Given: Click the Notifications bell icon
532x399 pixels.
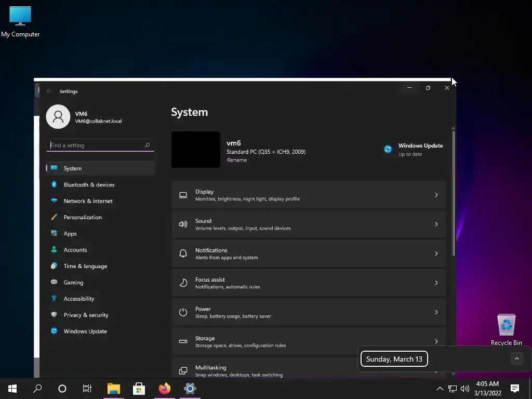Looking at the screenshot, I should [183, 254].
